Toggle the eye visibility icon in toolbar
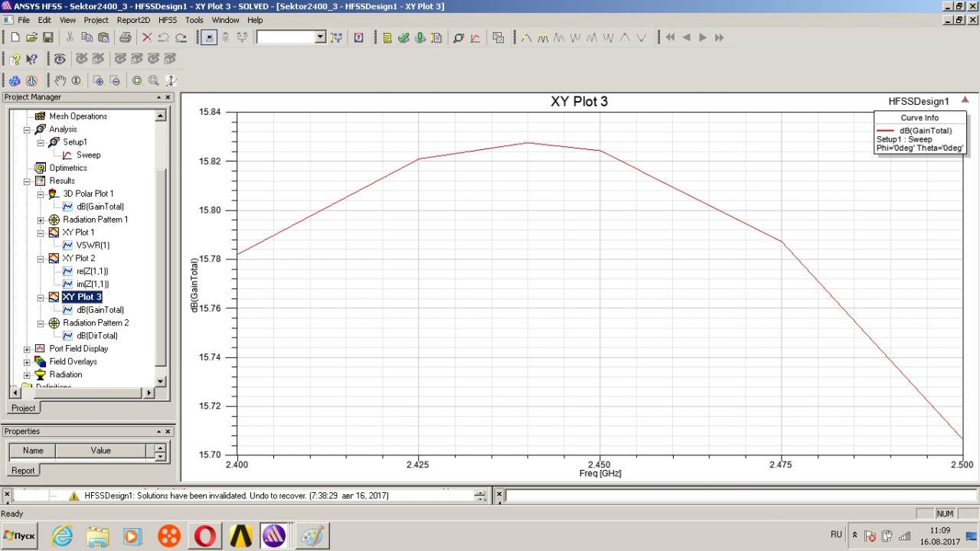980x551 pixels. tap(60, 59)
